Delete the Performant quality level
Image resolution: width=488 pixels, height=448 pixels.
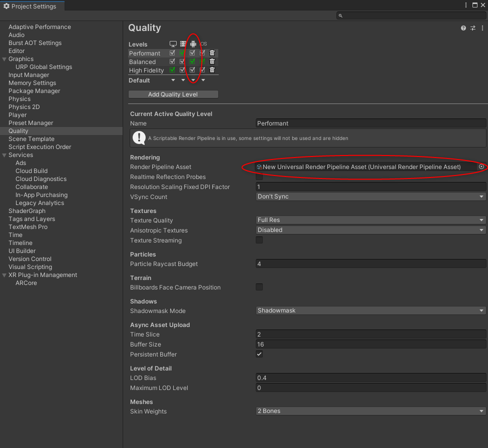212,53
